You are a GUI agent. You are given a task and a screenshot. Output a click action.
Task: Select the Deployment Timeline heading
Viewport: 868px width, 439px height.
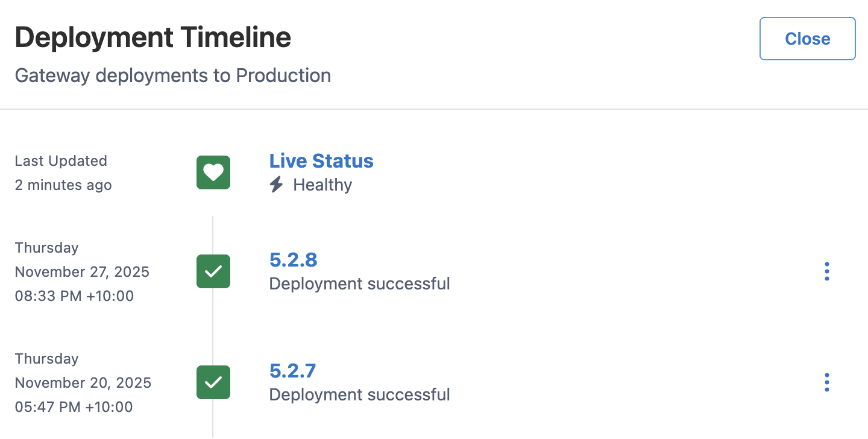pos(153,37)
